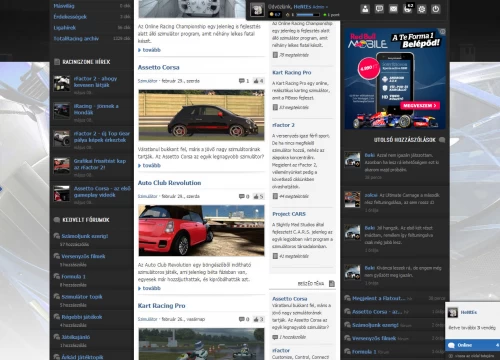Open 'Assetto Corsa - az első gameplay videók'
Image resolution: width=500 pixels, height=360 pixels.
coord(102,191)
